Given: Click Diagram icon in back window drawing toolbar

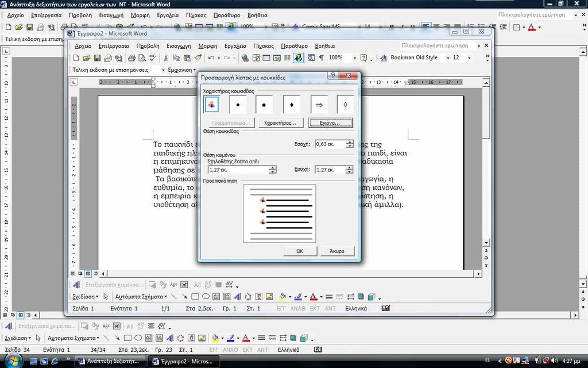Looking at the screenshot, I should tap(180, 338).
